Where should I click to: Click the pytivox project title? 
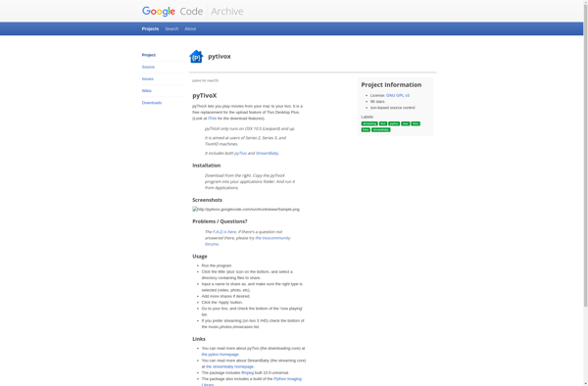220,57
